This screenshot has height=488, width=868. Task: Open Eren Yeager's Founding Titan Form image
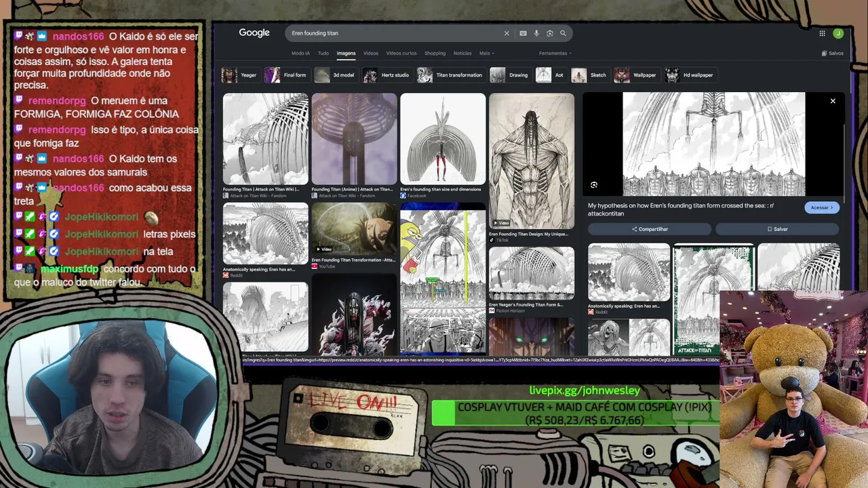point(532,273)
